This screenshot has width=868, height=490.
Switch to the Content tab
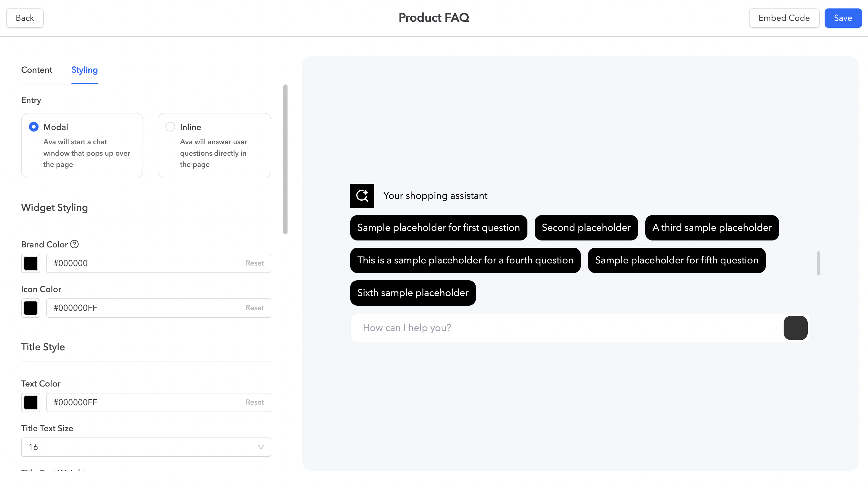pos(37,70)
